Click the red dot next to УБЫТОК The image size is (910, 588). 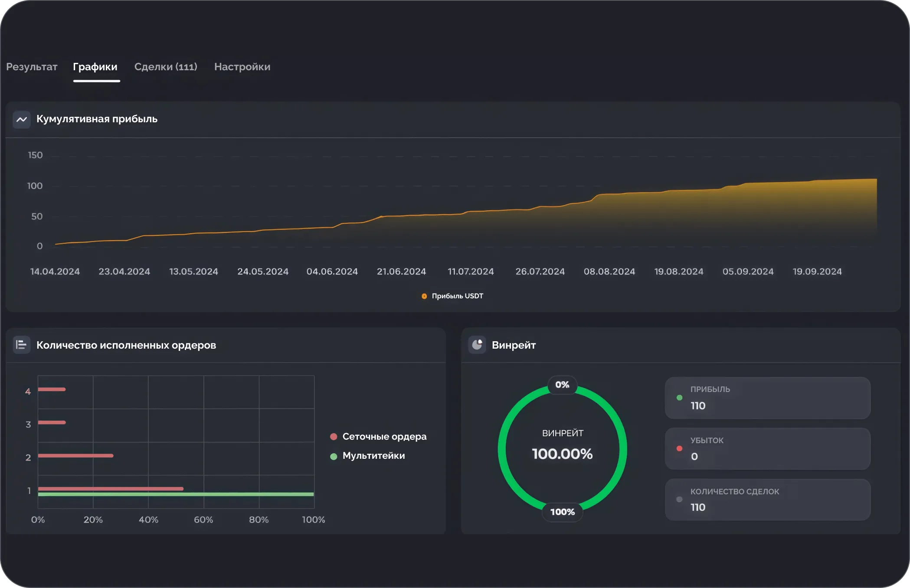pyautogui.click(x=679, y=448)
